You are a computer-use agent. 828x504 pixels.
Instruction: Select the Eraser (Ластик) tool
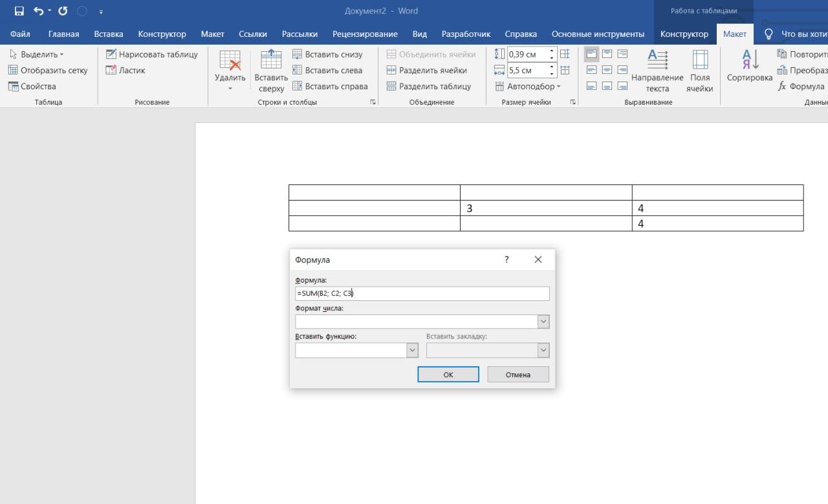pyautogui.click(x=125, y=70)
